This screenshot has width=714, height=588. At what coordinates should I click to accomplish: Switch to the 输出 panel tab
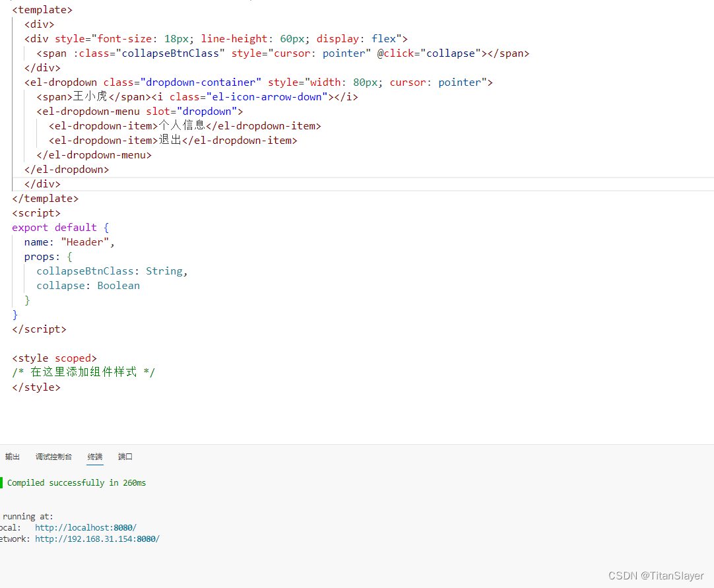[x=13, y=457]
